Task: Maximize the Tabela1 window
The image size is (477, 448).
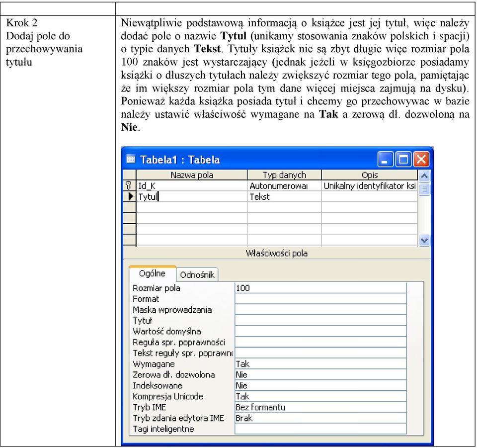Action: click(x=403, y=159)
